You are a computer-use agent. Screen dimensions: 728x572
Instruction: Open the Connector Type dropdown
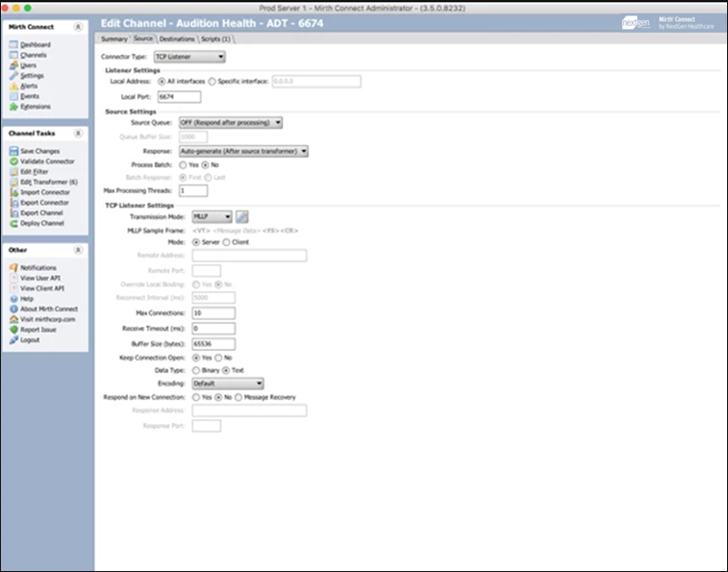click(x=189, y=57)
